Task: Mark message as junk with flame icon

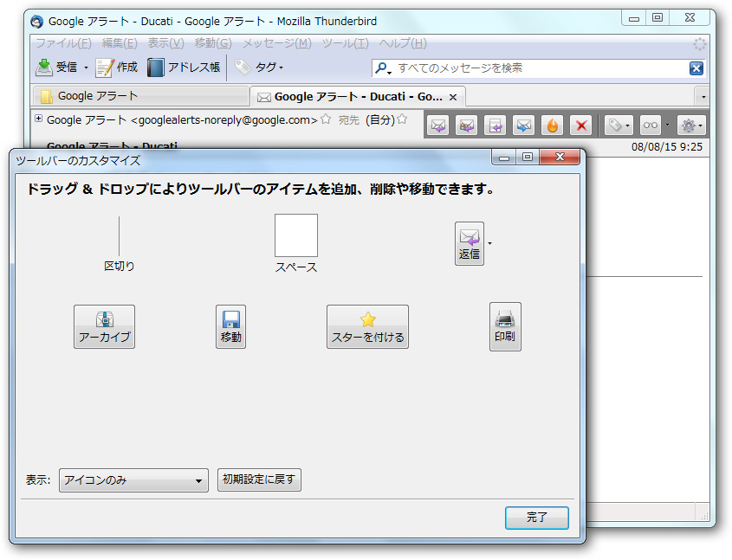Action: pos(553,126)
